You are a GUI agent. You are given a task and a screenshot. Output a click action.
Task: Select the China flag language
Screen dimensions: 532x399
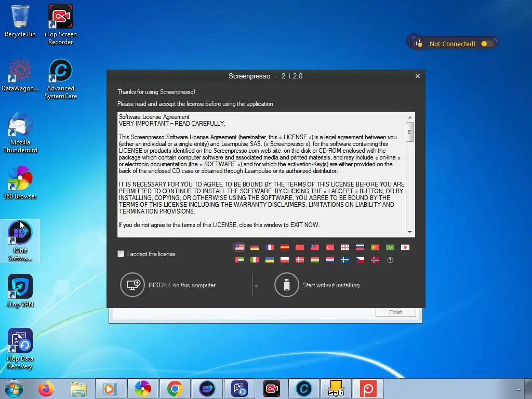[300, 247]
